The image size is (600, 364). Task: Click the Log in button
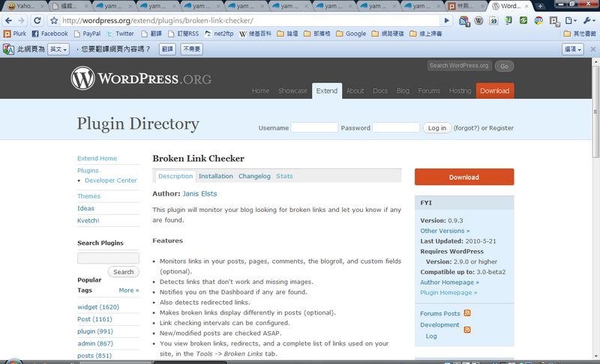pyautogui.click(x=437, y=128)
